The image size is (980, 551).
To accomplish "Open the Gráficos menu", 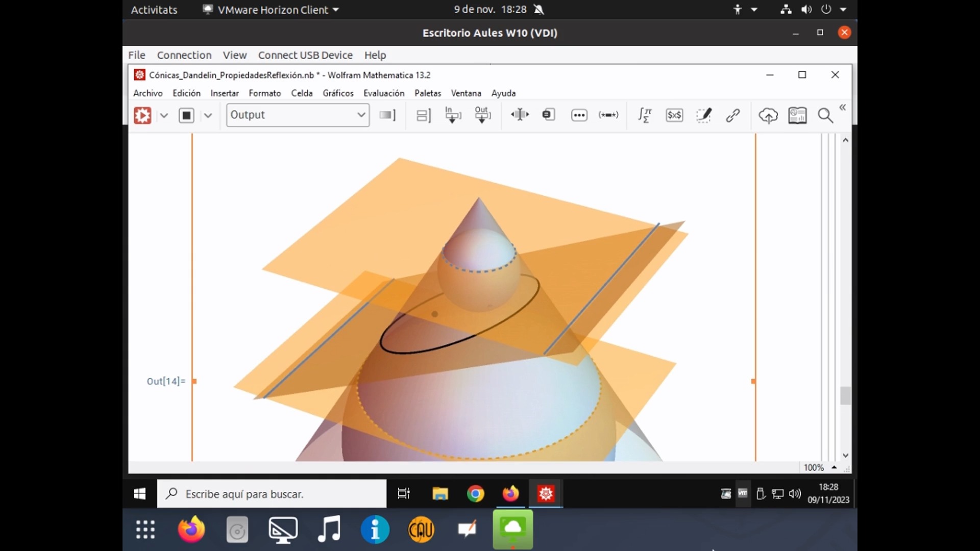I will (338, 93).
